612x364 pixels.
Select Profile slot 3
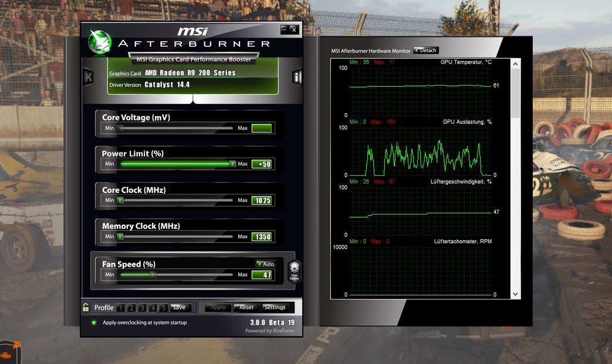point(142,308)
